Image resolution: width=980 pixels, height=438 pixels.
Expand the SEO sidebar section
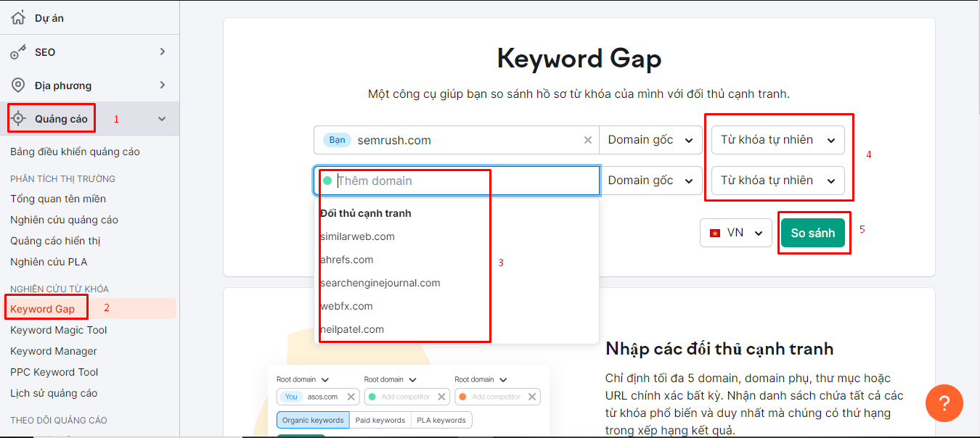pos(163,52)
